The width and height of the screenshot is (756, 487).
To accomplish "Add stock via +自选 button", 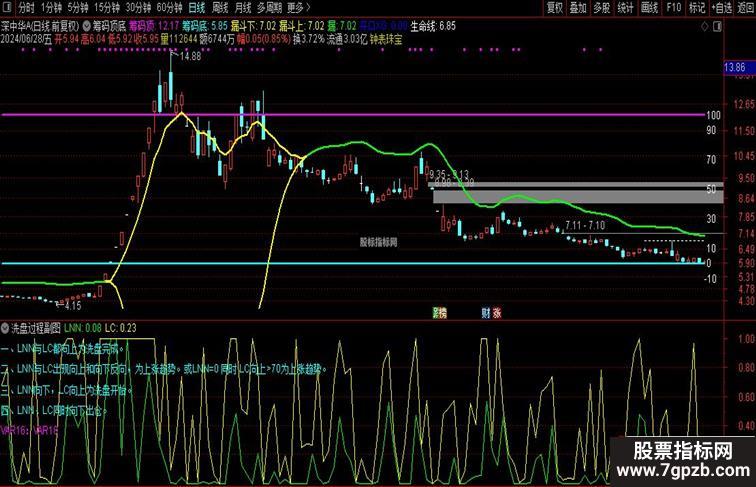I will pos(722,7).
